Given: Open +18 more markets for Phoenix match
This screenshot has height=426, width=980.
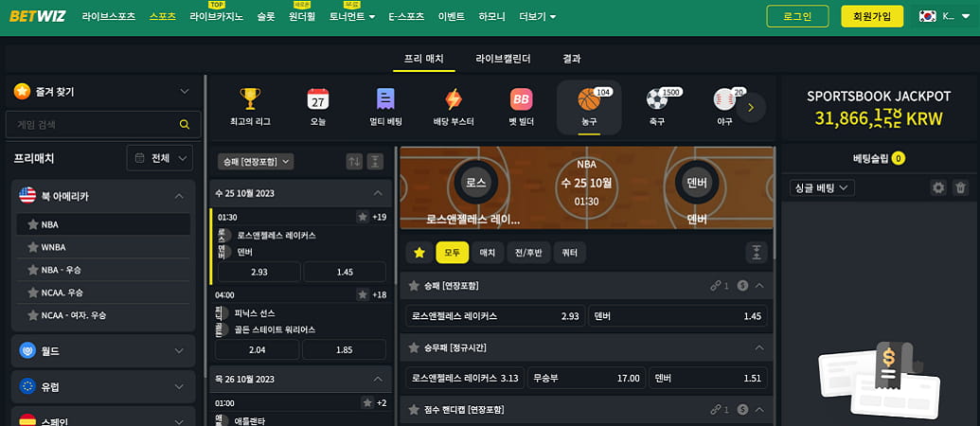Looking at the screenshot, I should click(380, 294).
